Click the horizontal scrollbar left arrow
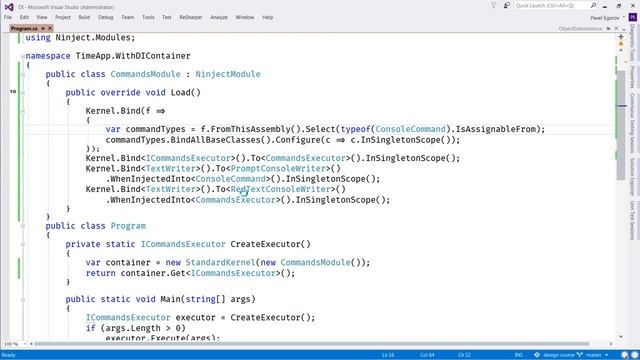Screen dimensions: 640x360 (x=32, y=344)
